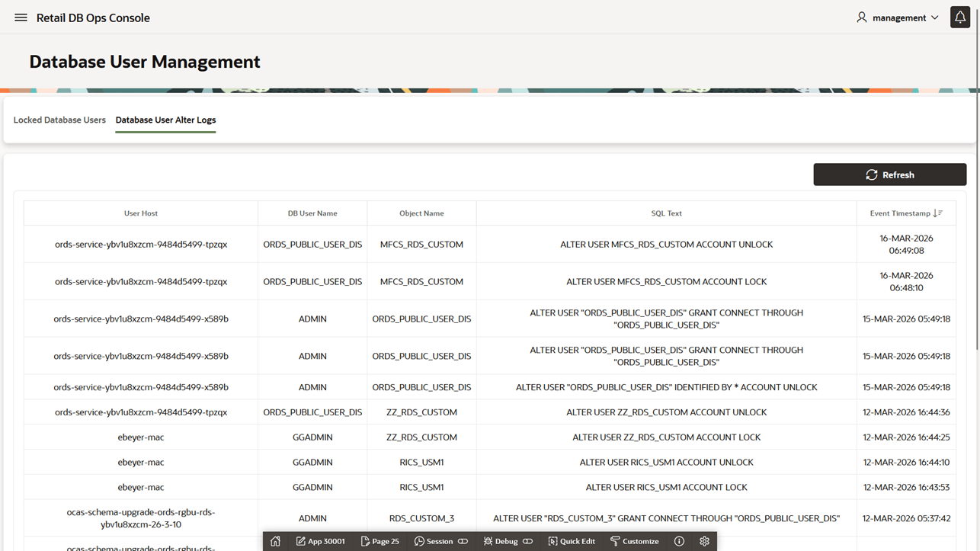Open the hamburger navigation menu
The width and height of the screenshot is (980, 551).
click(x=21, y=18)
